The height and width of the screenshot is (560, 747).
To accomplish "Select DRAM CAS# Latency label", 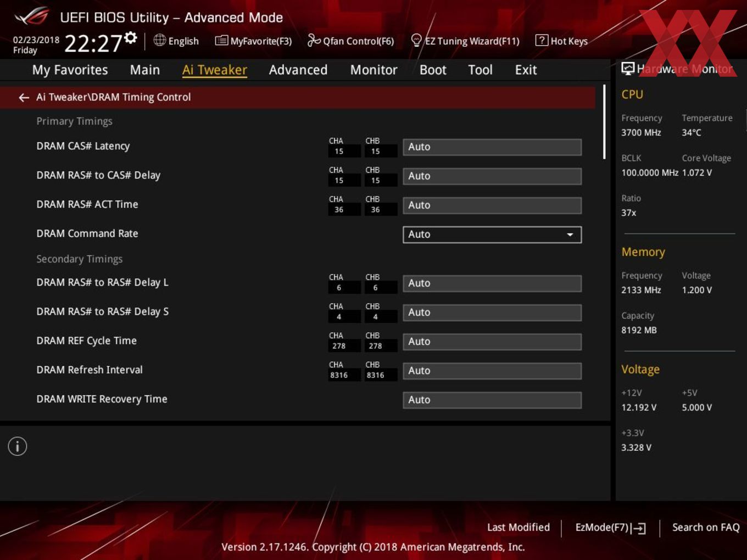I will click(x=83, y=146).
